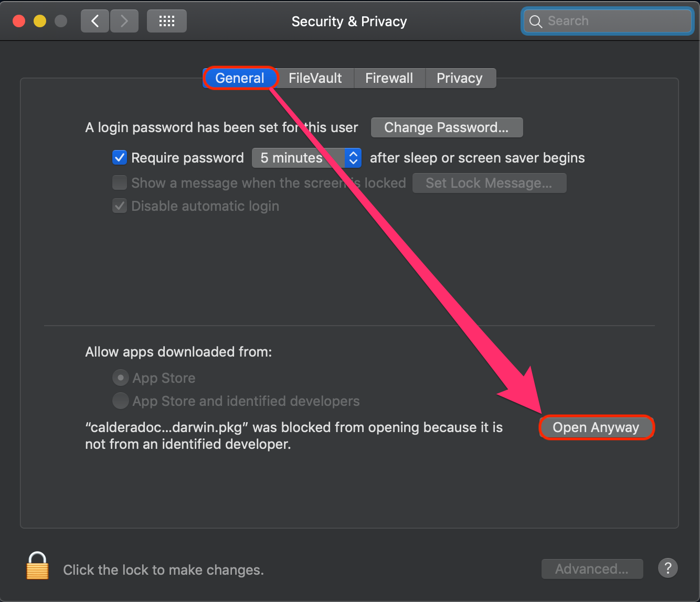Viewport: 700px width, 602px height.
Task: Go forward with the right chevron
Action: (x=124, y=21)
